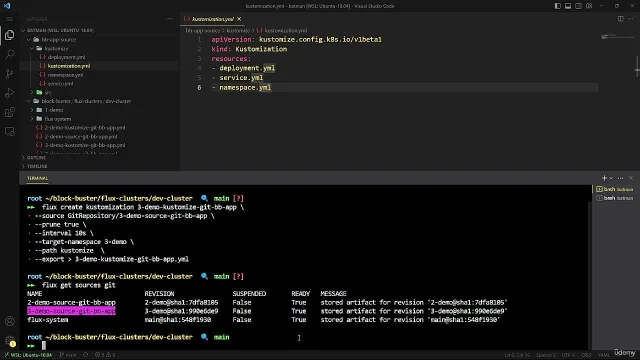Screen dimensions: 640x360
Task: Open terminal panel More Actions ellipsis
Action: (620, 178)
